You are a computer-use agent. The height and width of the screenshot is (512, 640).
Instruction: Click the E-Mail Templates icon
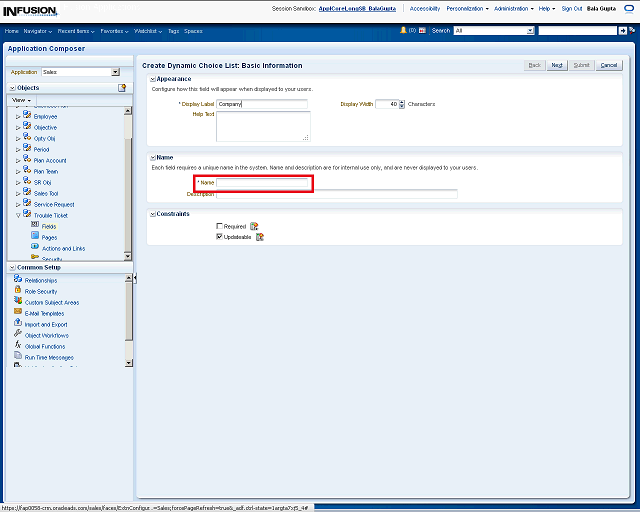tap(18, 313)
